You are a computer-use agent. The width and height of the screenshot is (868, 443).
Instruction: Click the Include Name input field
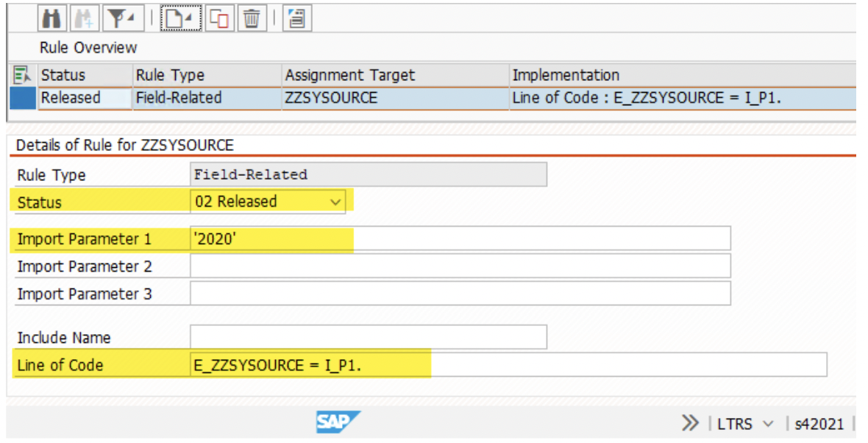point(368,337)
